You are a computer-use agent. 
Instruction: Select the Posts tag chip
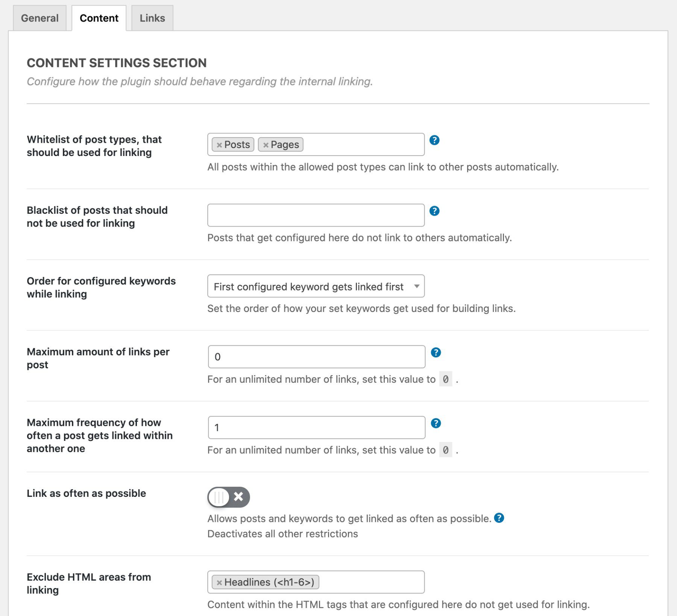click(236, 144)
